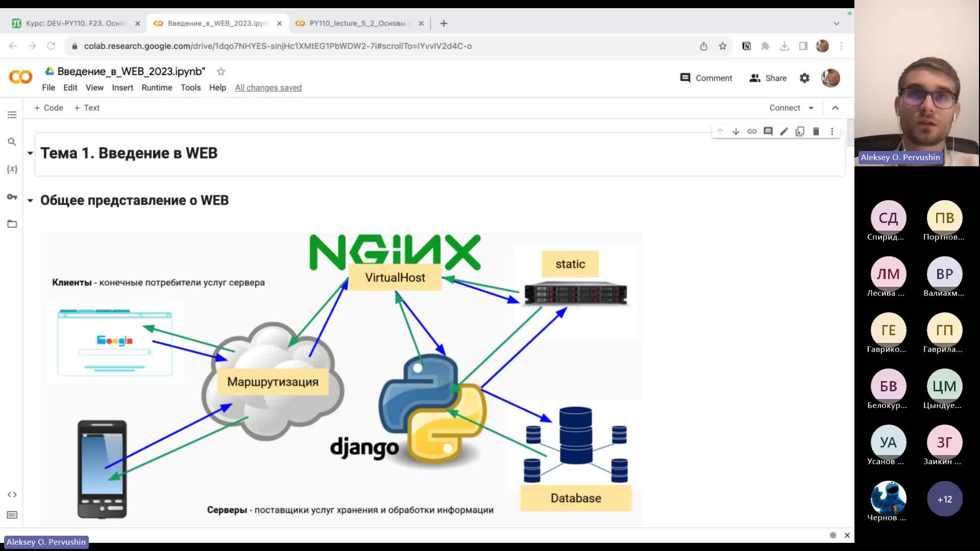Screen dimensions: 980x551
Task: Open the Google account avatar in Colab header
Action: 830,78
